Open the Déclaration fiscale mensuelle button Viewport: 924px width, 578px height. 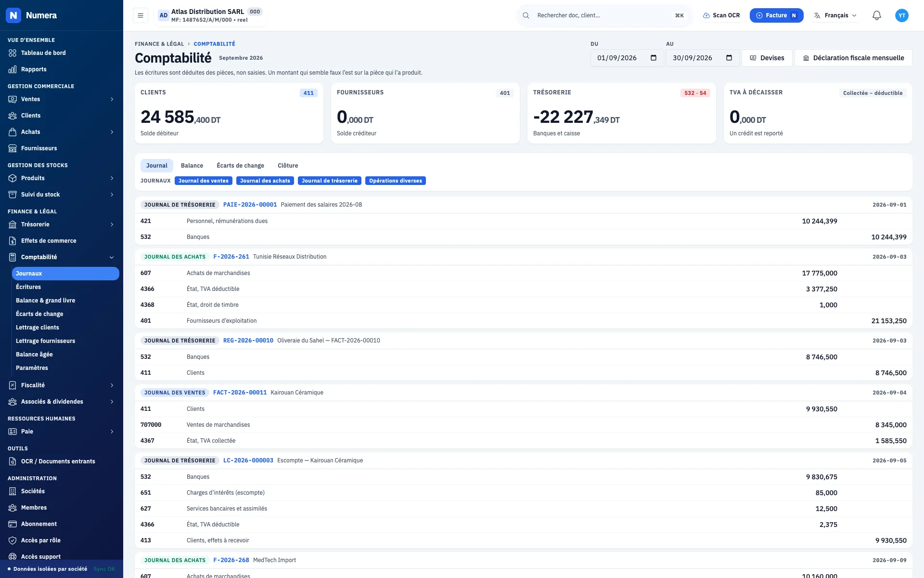[853, 58]
